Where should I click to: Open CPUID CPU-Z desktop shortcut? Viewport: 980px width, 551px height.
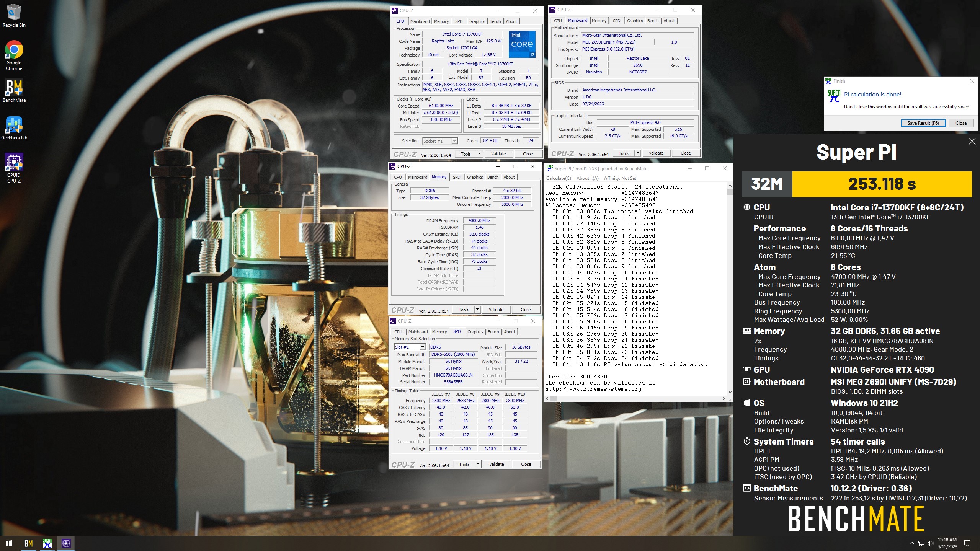[14, 168]
